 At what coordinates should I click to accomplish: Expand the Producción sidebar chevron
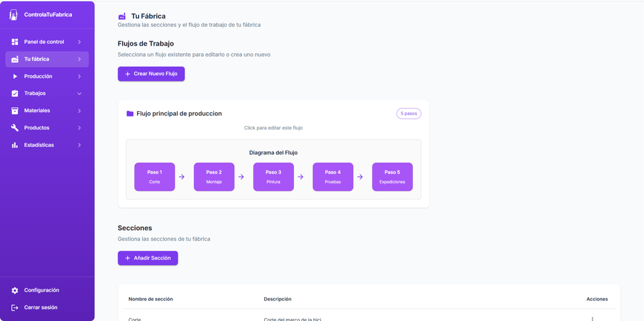pyautogui.click(x=80, y=76)
